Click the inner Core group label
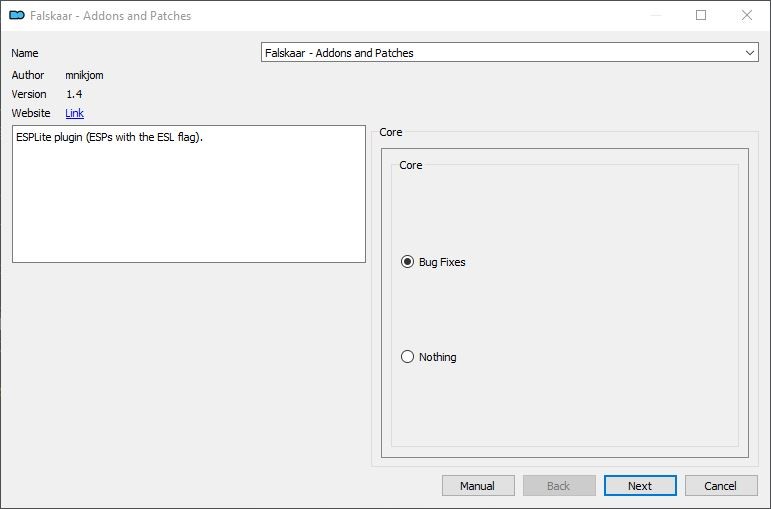The width and height of the screenshot is (771, 509). pos(411,165)
